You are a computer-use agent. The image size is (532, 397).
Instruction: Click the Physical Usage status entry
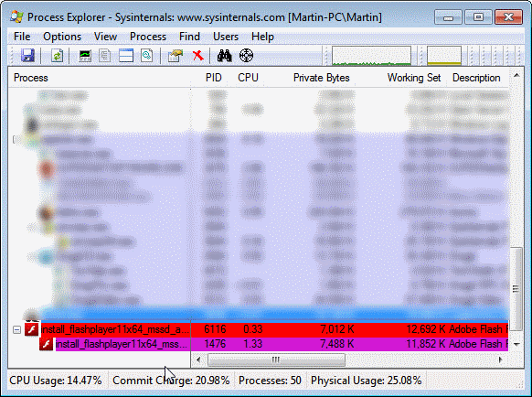tap(366, 381)
